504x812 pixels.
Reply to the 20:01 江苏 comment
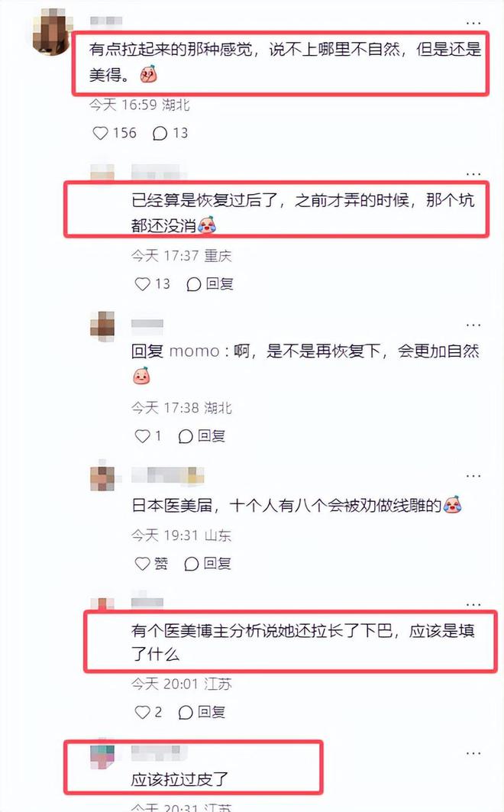tap(202, 712)
